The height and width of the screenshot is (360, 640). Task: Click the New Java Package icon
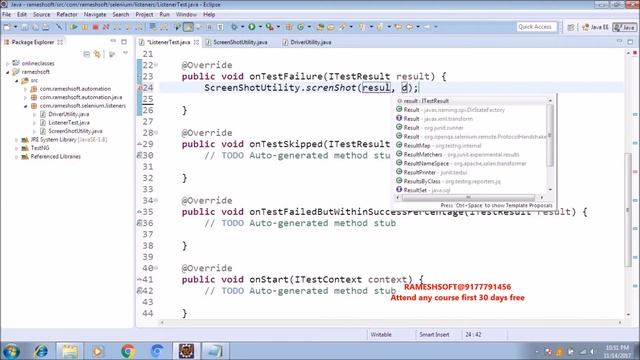coord(289,27)
